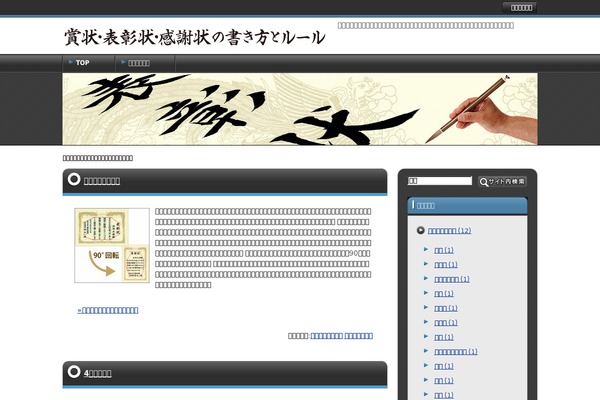This screenshot has height=400, width=600.
Task: Open the site title 賞状・表彰状・感謝状の書き方とルール
Action: coord(195,38)
